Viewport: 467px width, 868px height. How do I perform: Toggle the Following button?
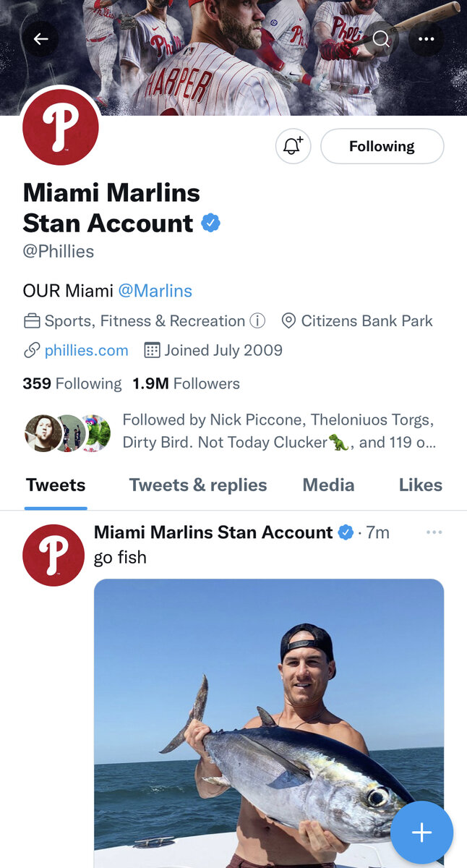(x=382, y=146)
